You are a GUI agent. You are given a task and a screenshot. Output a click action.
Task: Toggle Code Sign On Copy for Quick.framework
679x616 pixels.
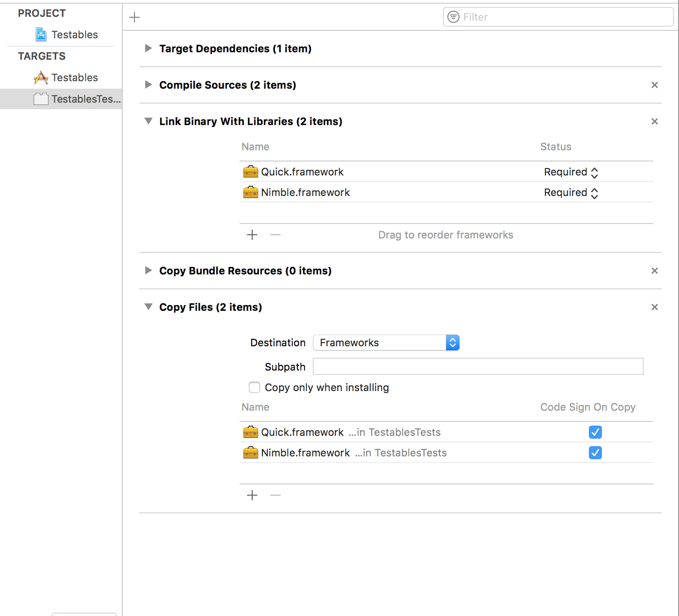(595, 432)
